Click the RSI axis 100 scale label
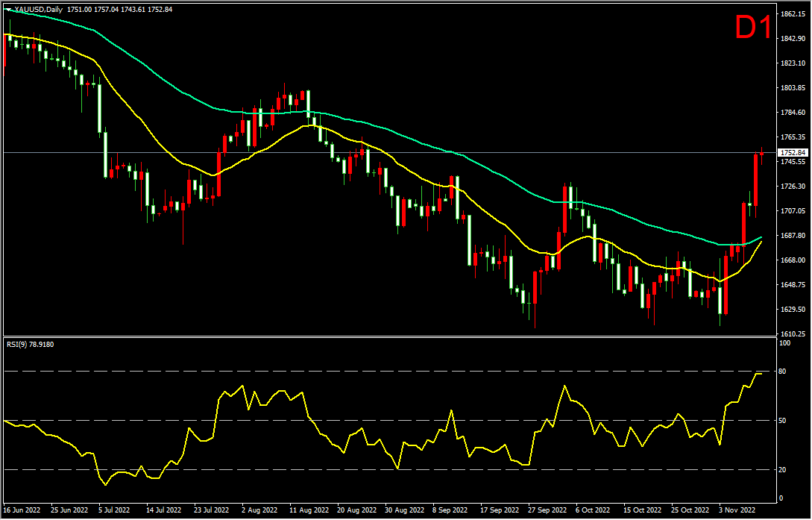 point(785,343)
